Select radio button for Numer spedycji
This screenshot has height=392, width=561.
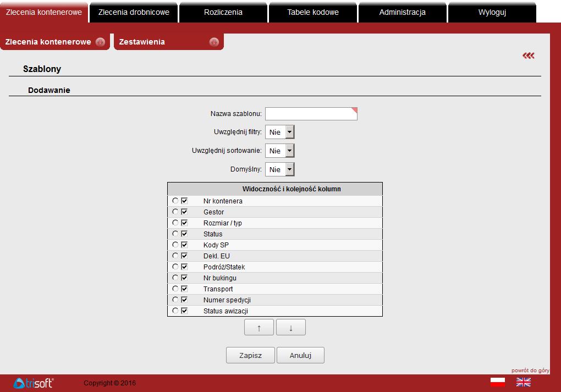[x=175, y=300]
